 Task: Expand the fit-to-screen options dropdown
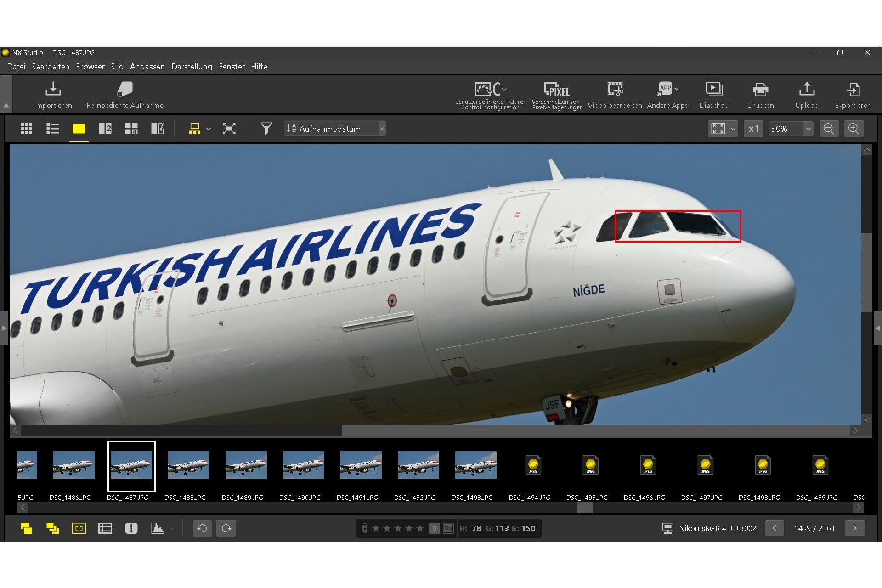733,129
